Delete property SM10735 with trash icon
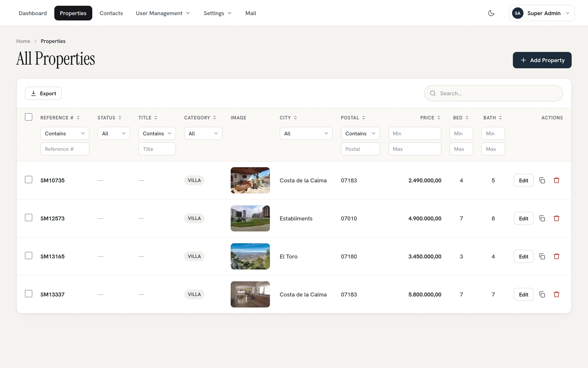Screen dimensions: 588x368 [x=556, y=180]
